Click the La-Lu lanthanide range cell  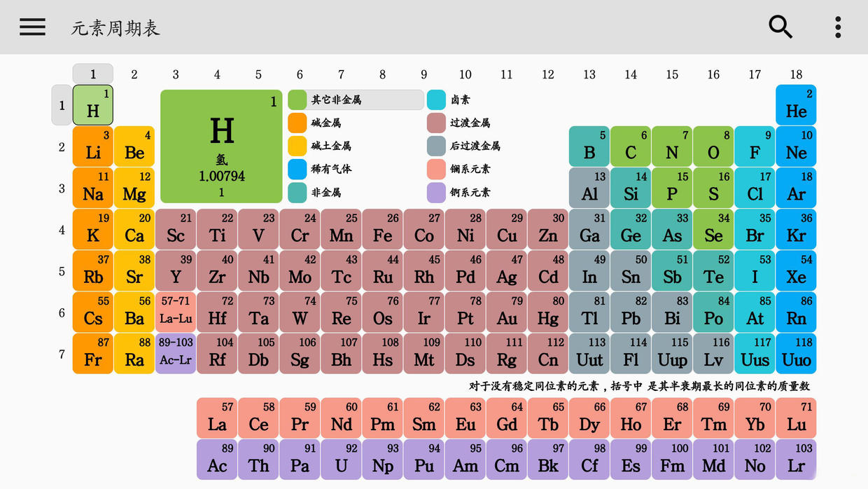(x=175, y=312)
